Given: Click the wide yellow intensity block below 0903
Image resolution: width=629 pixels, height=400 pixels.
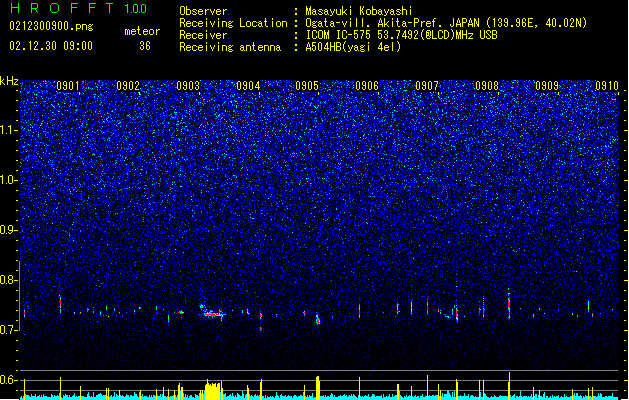Looking at the screenshot, I should (213, 391).
